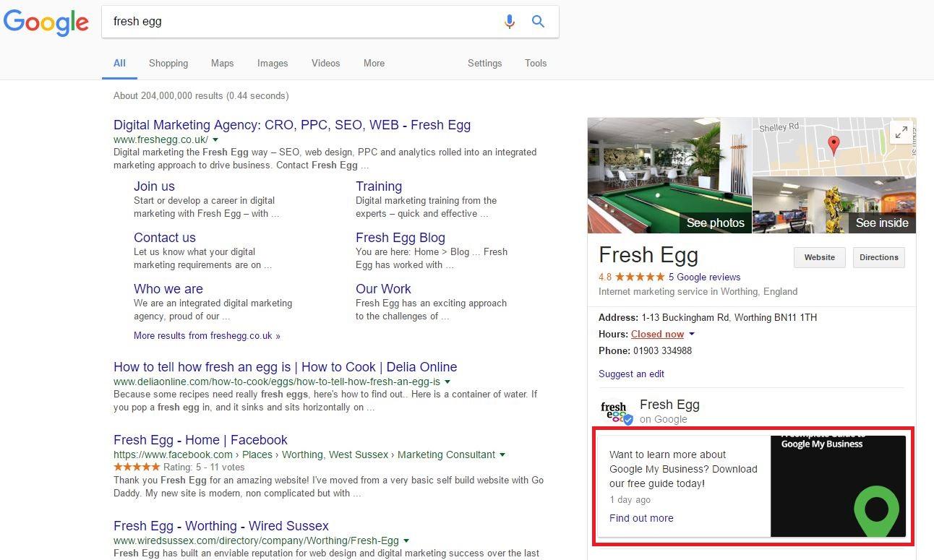Screen dimensions: 934x560
Task: Expand the opening hours dropdown arrow
Action: click(692, 335)
